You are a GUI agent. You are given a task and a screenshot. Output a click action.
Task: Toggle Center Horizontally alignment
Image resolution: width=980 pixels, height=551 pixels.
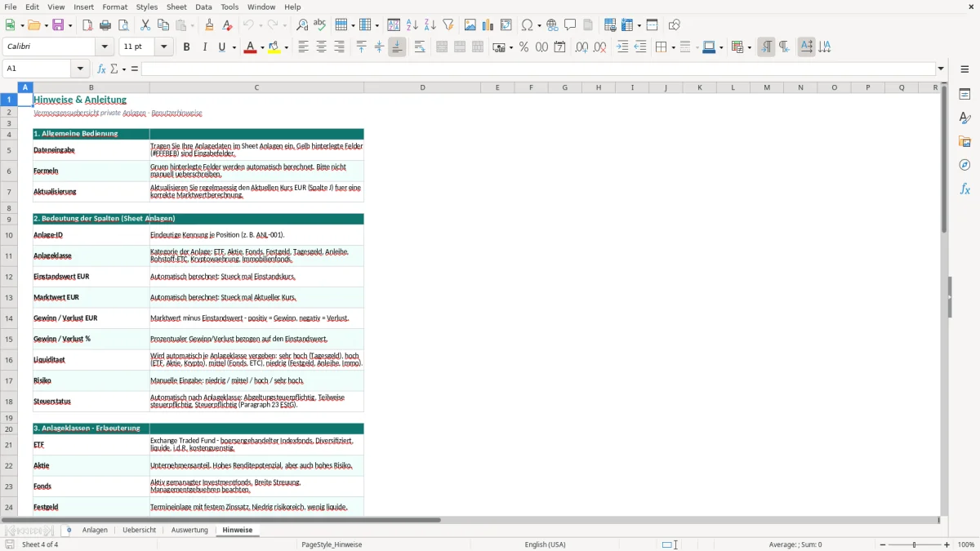[321, 47]
